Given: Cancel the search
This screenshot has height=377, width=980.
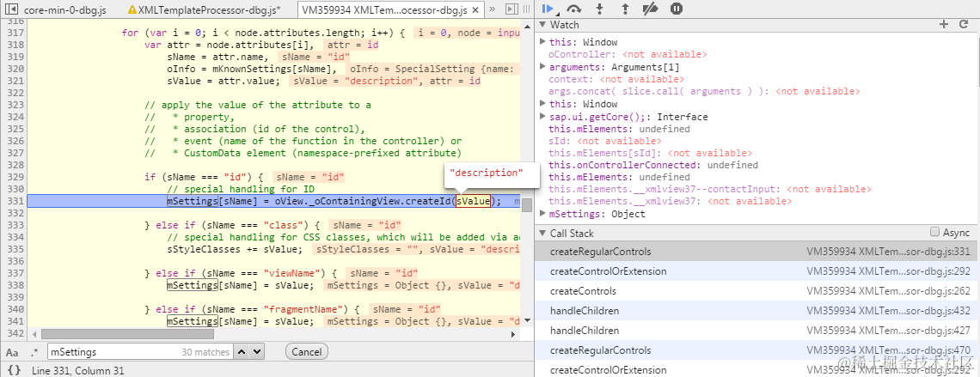Looking at the screenshot, I should [306, 352].
